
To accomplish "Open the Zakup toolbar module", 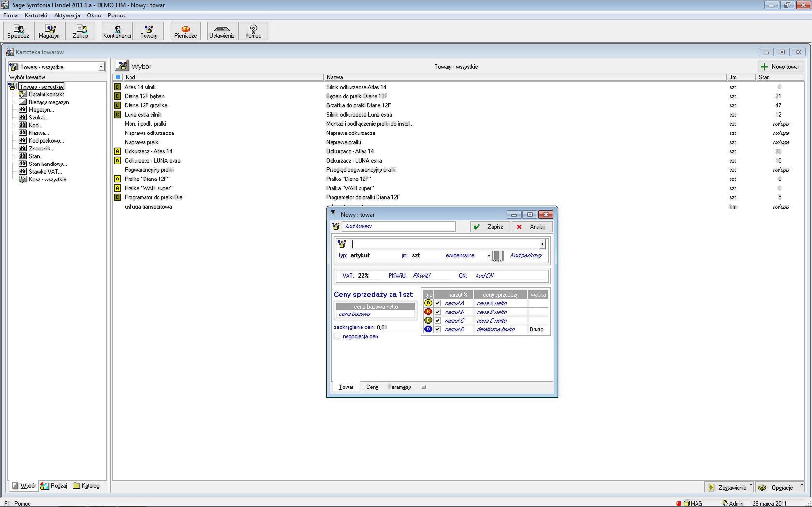I will (x=80, y=31).
